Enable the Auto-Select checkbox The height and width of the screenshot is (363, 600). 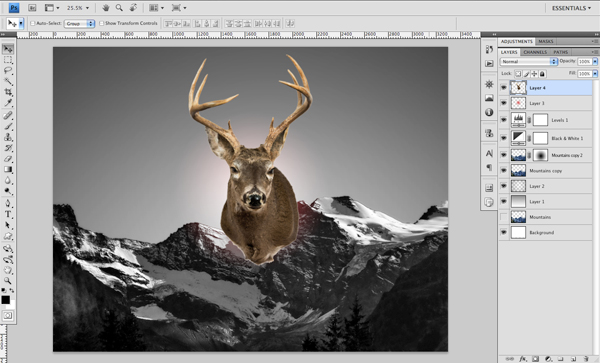[x=33, y=23]
